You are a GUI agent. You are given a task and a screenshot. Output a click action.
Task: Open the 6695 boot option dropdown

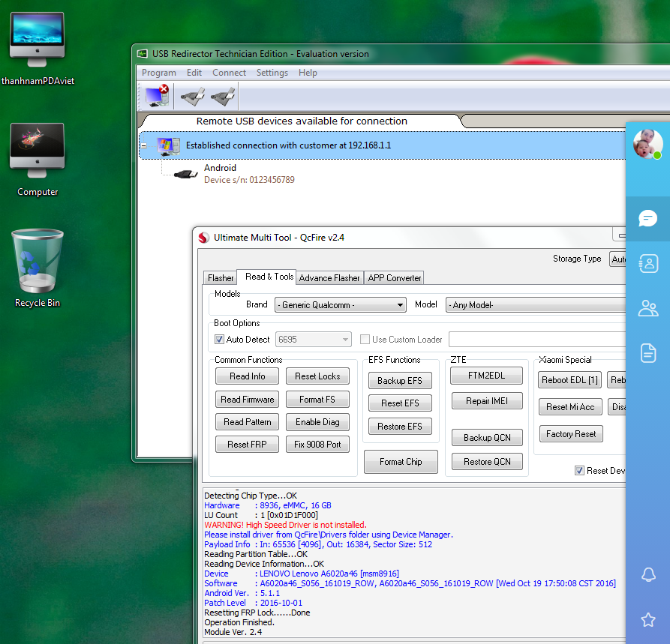[313, 340]
